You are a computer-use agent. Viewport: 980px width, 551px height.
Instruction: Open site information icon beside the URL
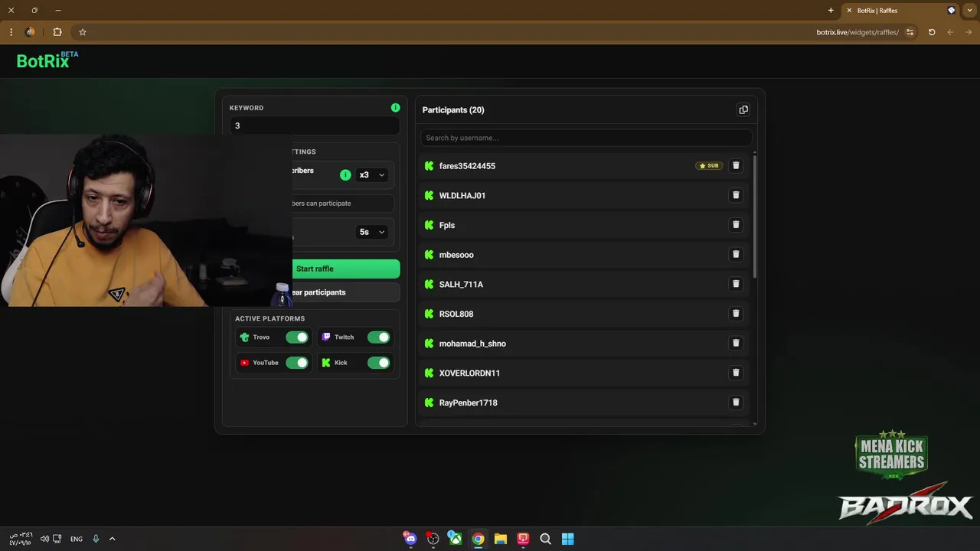click(x=910, y=32)
